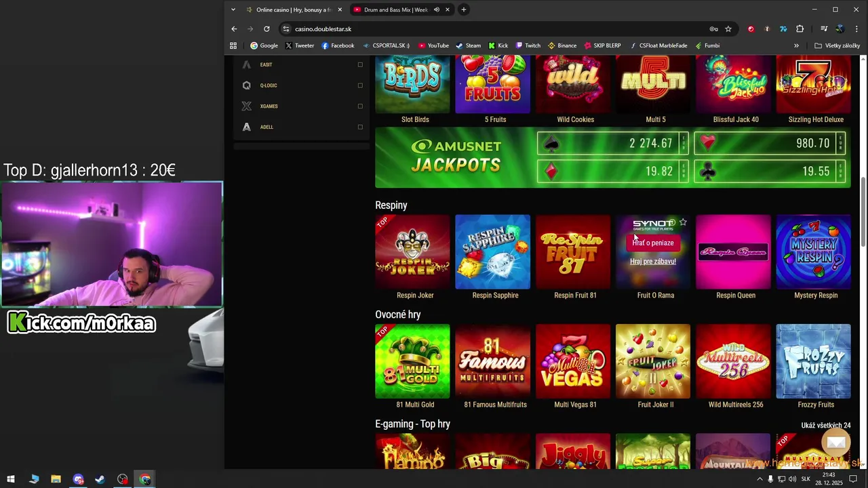Open the Binance bookmark

point(562,45)
